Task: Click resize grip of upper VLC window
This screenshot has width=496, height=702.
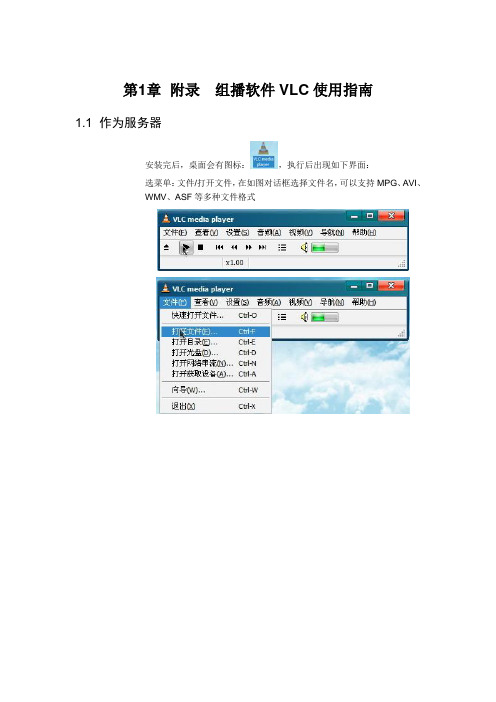Action: 402,264
